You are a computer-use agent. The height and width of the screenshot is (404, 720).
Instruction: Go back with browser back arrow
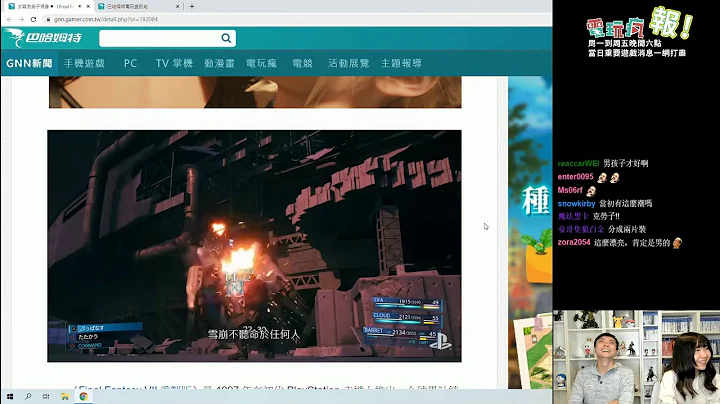click(x=9, y=19)
